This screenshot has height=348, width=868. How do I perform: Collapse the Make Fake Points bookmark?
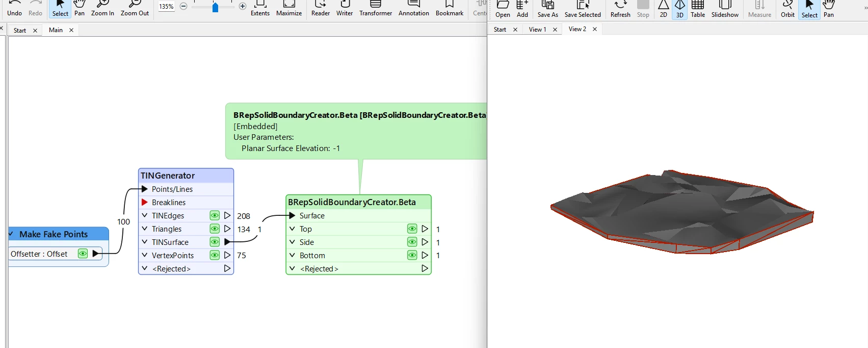[11, 234]
